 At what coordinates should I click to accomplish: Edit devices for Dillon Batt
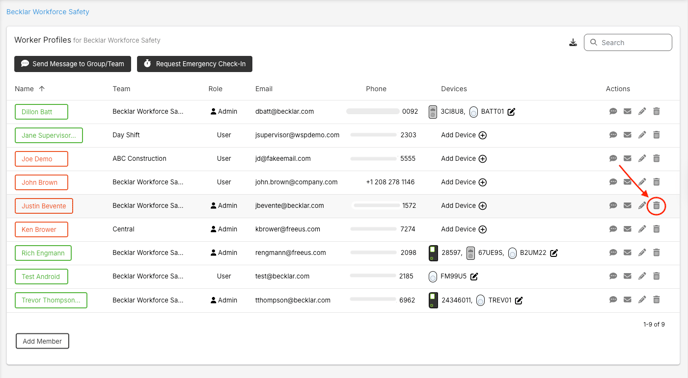(511, 112)
